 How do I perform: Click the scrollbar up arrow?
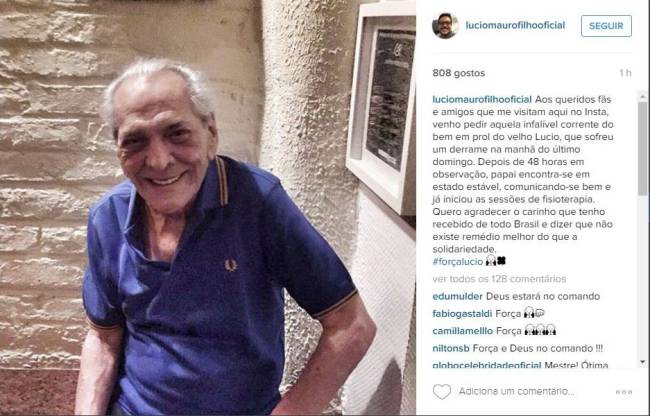tap(643, 97)
